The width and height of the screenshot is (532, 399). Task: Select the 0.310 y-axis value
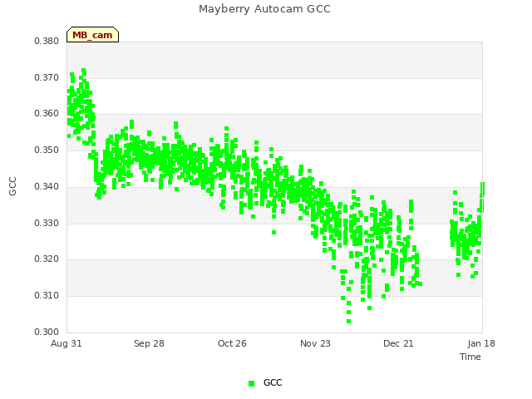[x=47, y=296]
